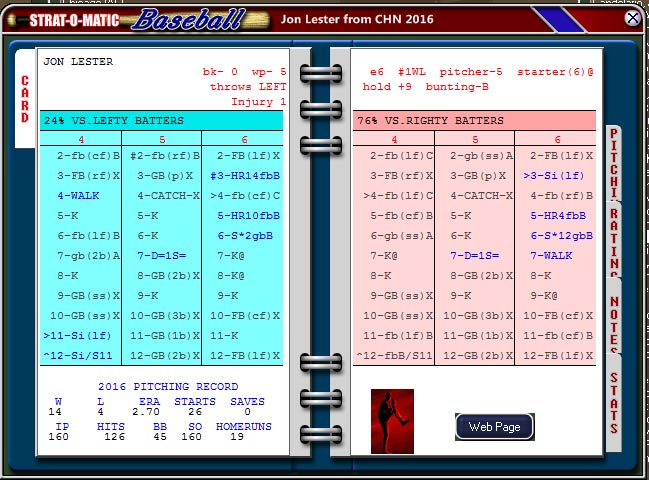Click '^12-fbB/S11' righty result
Image resolution: width=649 pixels, height=480 pixels.
394,355
